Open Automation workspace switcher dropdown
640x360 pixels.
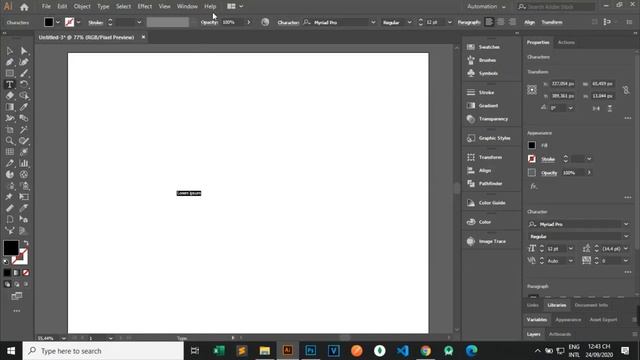coord(486,7)
